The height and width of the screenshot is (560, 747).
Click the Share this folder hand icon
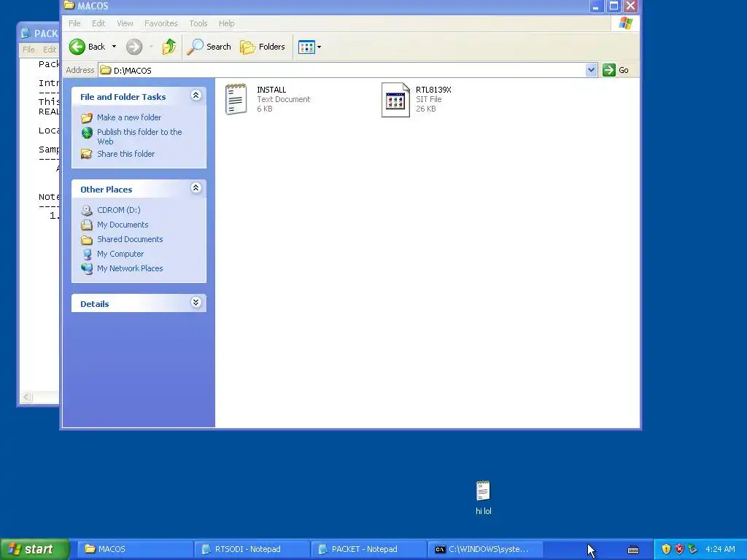point(87,154)
